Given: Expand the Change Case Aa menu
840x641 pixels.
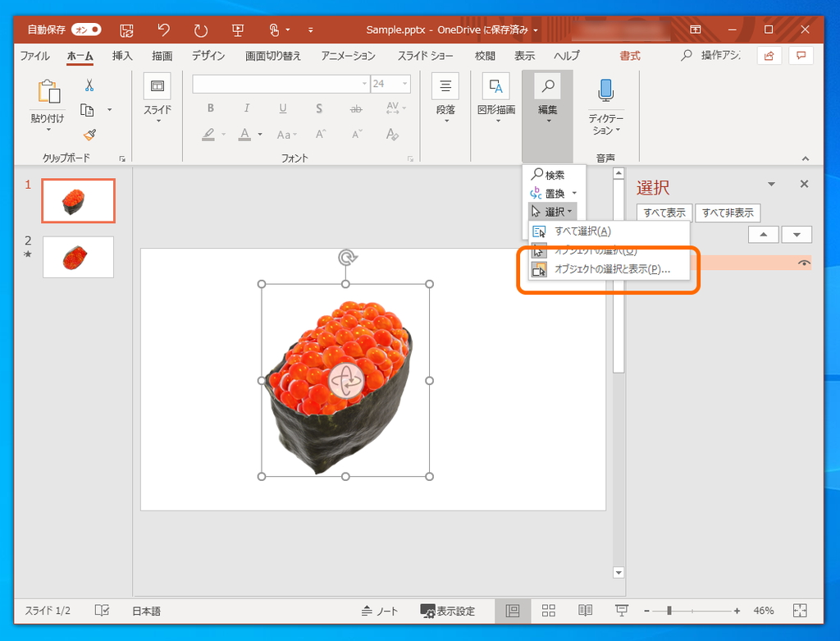Looking at the screenshot, I should click(x=286, y=135).
